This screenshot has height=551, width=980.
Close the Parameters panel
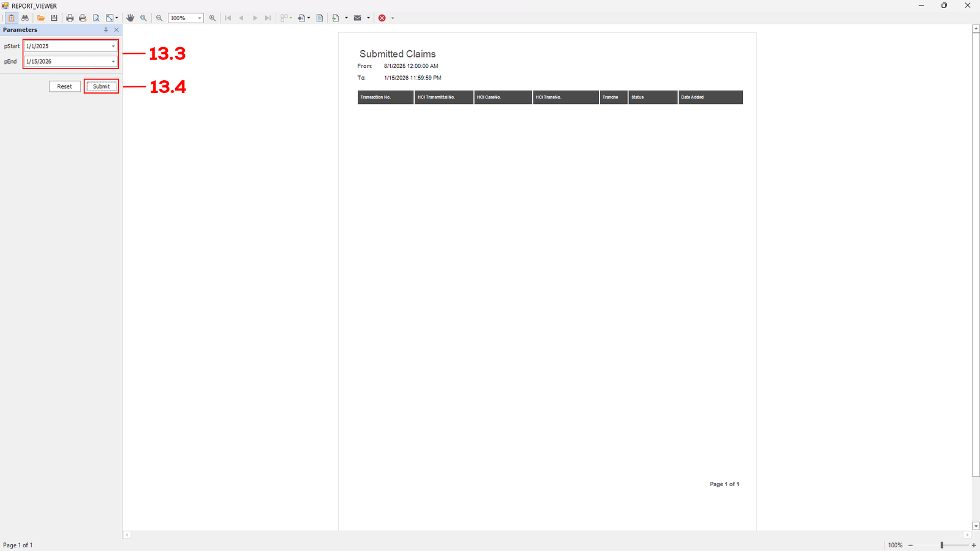click(116, 30)
